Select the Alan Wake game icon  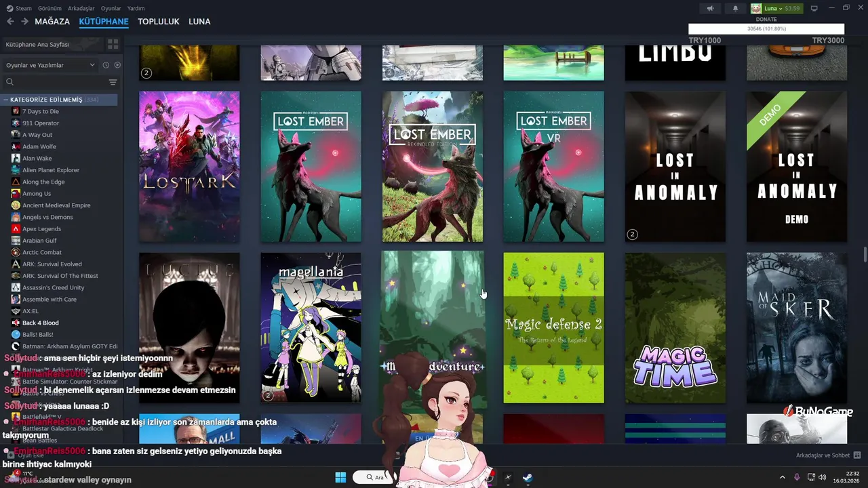pos(16,158)
